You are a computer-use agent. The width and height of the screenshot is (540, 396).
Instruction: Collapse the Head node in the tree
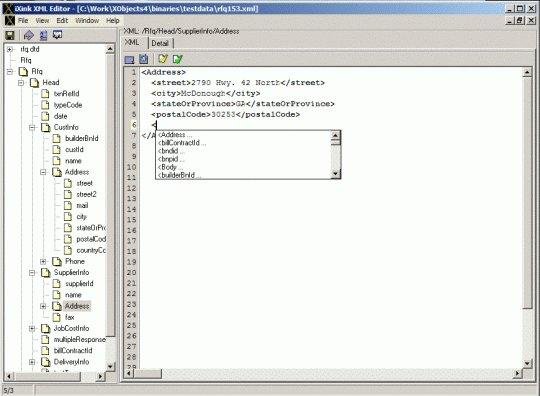(21, 83)
